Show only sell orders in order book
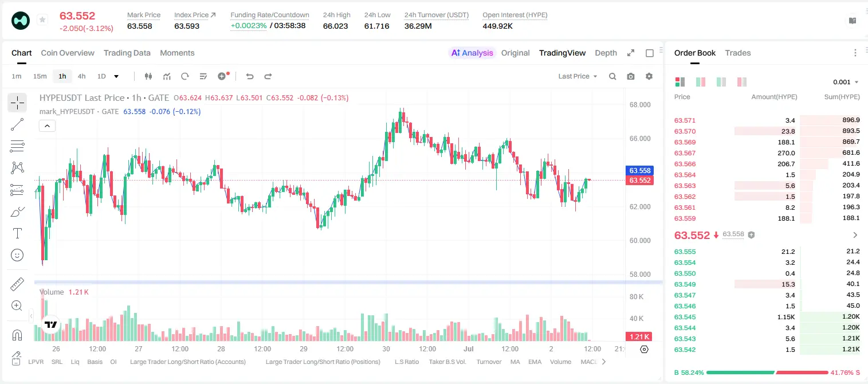 (742, 82)
